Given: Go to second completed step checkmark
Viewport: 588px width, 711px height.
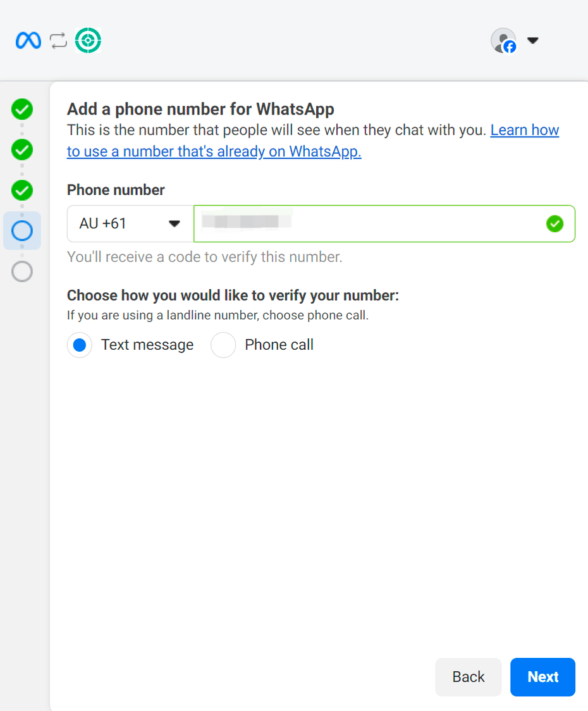Looking at the screenshot, I should (x=22, y=150).
